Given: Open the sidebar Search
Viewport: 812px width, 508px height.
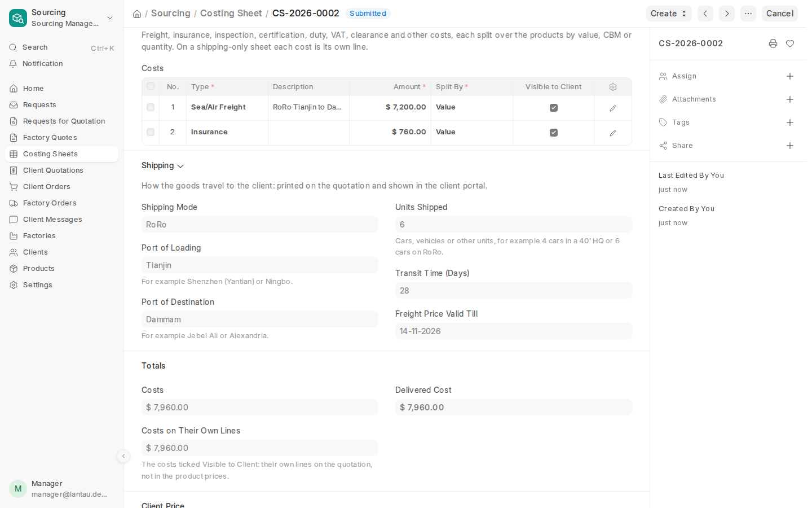Looking at the screenshot, I should pyautogui.click(x=62, y=47).
